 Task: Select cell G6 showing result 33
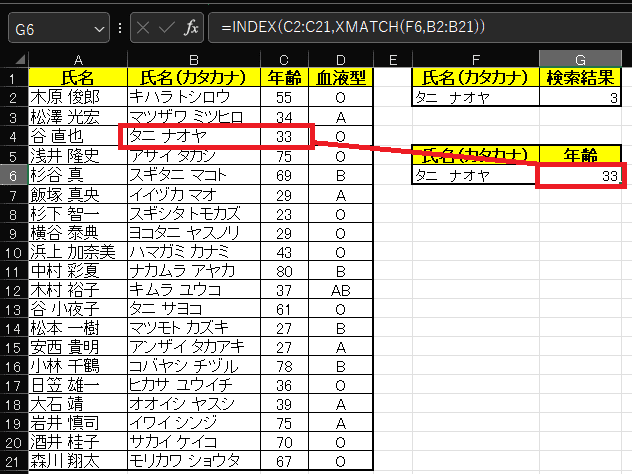(x=583, y=175)
